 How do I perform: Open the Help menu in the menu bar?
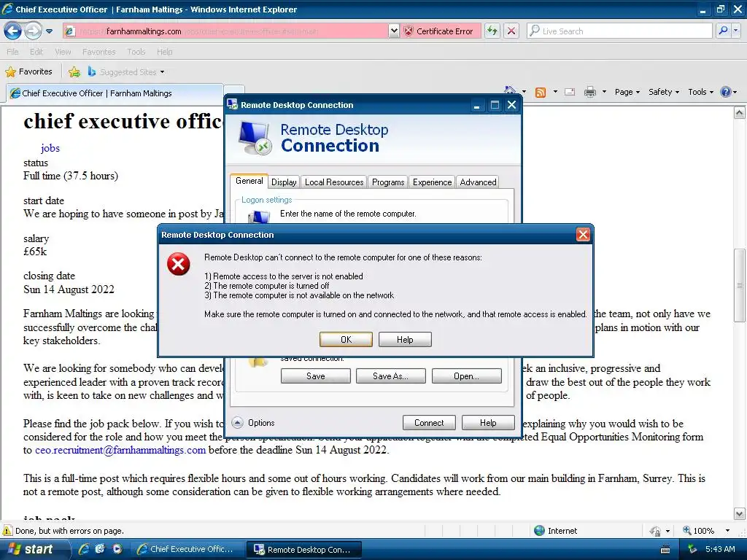coord(164,52)
